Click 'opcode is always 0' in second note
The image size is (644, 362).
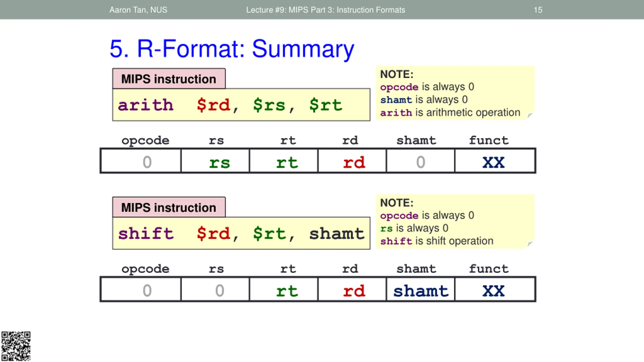427,215
